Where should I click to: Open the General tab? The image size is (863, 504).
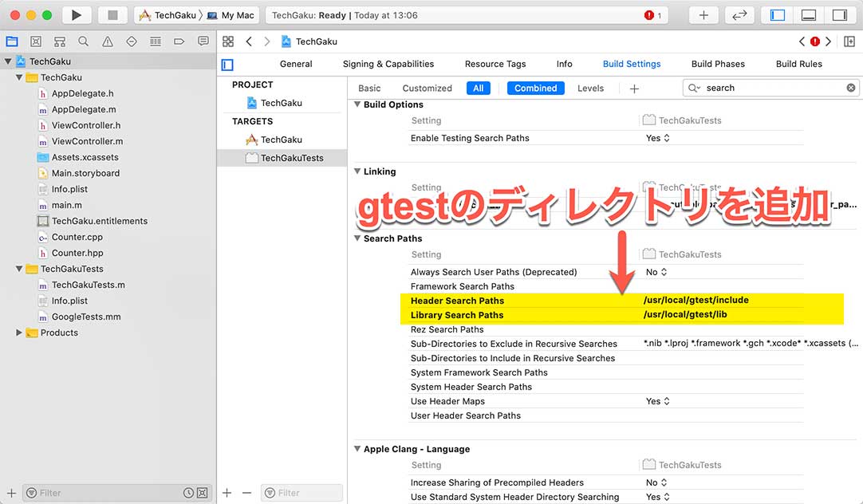(296, 64)
